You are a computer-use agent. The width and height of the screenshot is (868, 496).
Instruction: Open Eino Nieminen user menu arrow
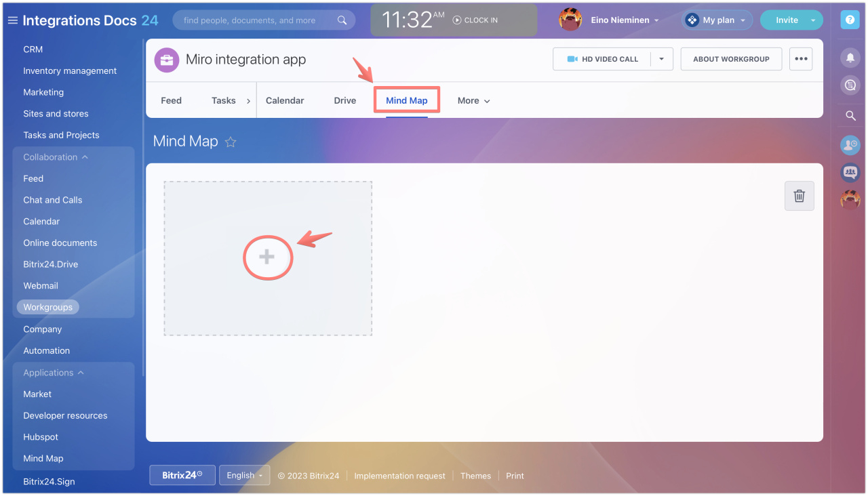point(656,20)
